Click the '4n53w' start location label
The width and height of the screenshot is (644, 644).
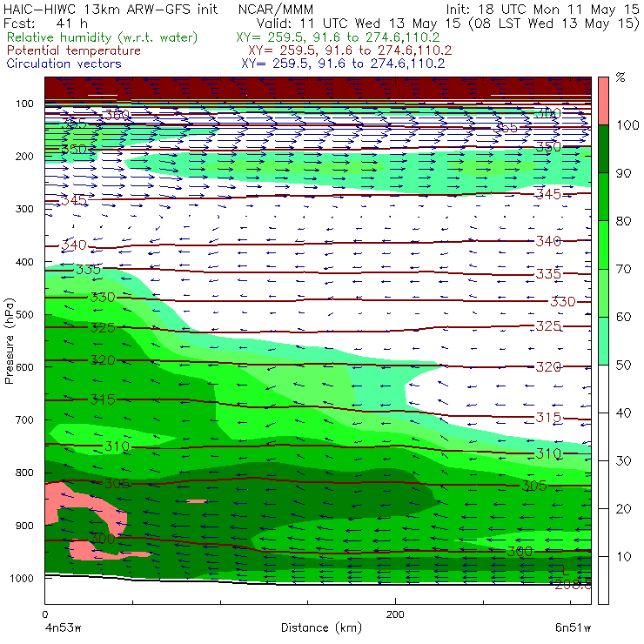point(62,627)
